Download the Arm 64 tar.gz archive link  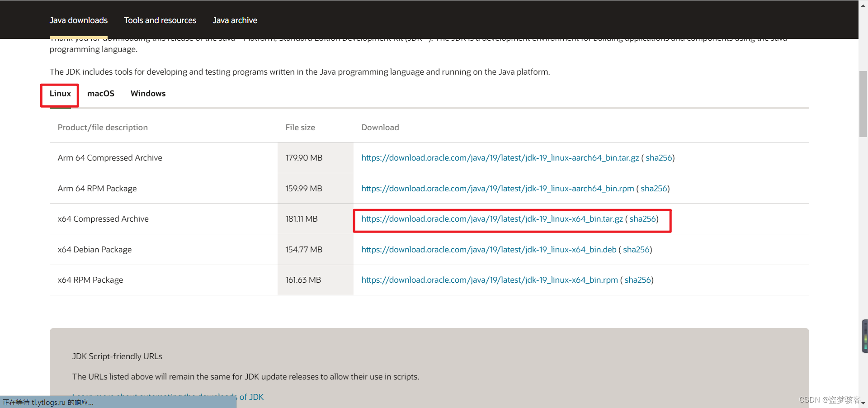click(500, 158)
